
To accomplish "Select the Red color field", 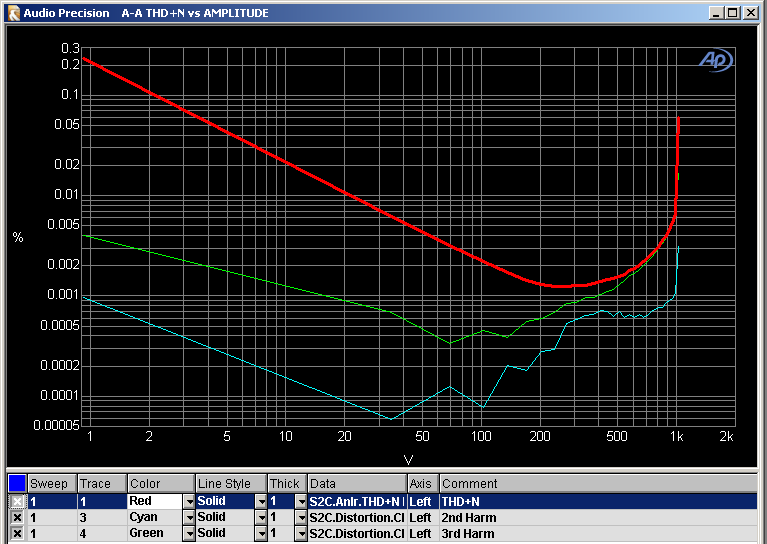I will point(154,501).
